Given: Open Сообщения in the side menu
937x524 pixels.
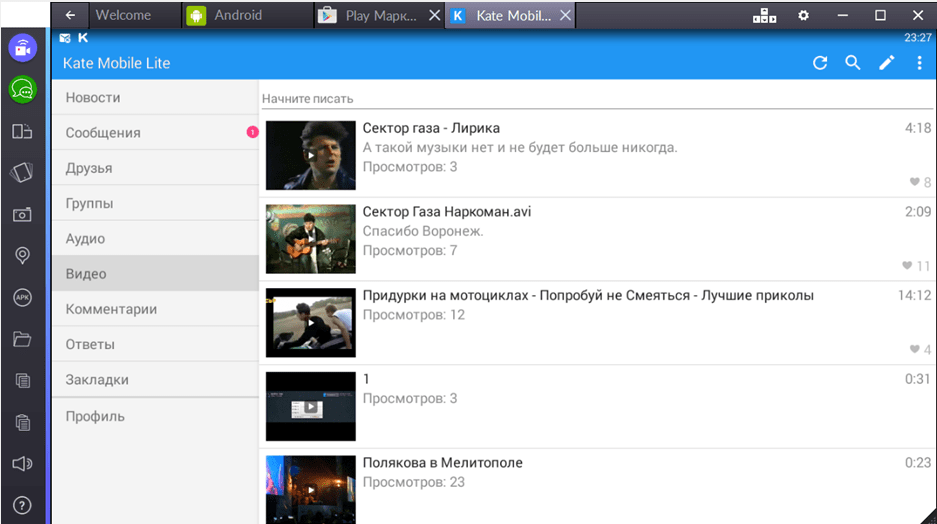Looking at the screenshot, I should click(103, 133).
